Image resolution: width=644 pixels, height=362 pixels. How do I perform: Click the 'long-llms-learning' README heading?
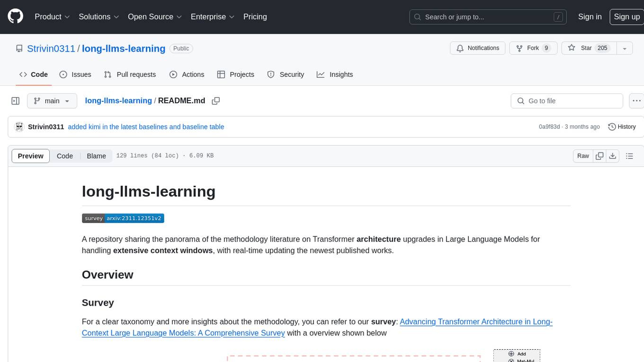(x=149, y=191)
